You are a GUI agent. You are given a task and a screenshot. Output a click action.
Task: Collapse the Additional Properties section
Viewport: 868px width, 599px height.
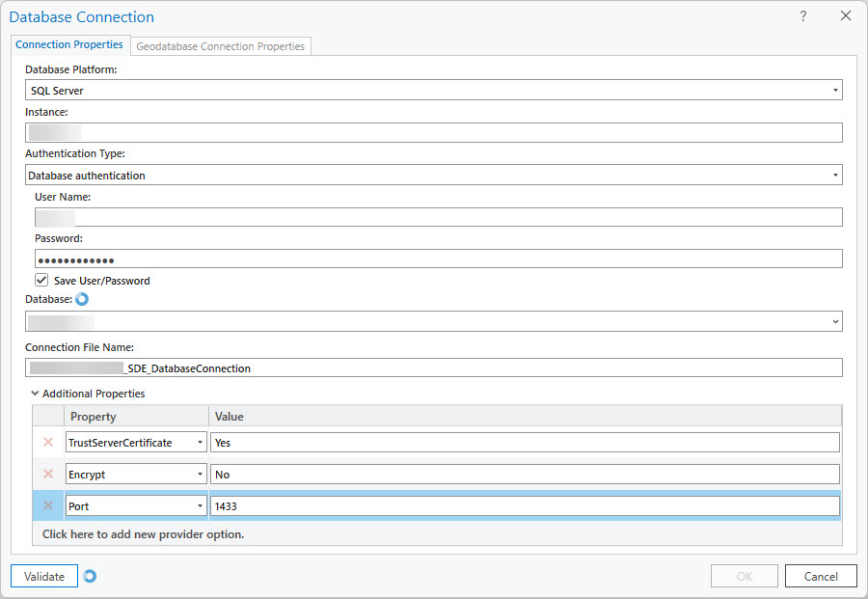36,394
